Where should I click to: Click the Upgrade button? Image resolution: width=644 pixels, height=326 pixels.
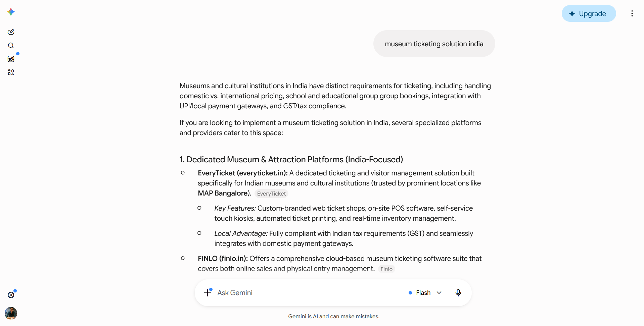pos(589,13)
